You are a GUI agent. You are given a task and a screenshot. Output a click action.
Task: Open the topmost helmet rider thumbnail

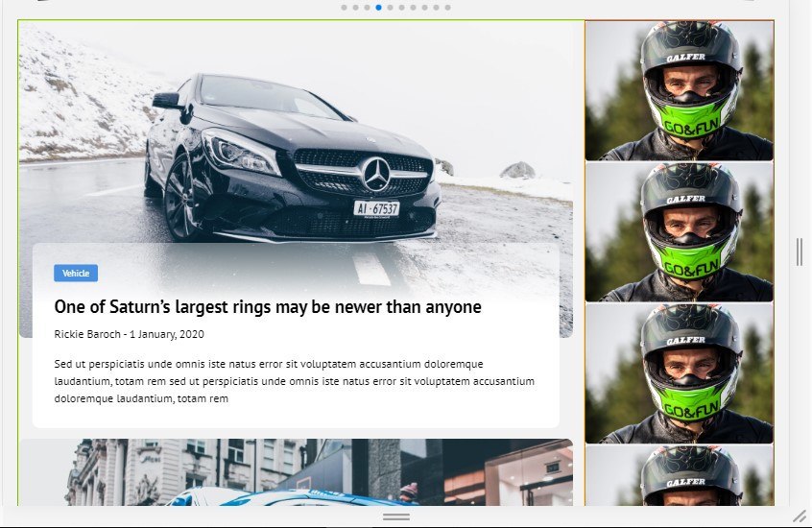click(679, 90)
